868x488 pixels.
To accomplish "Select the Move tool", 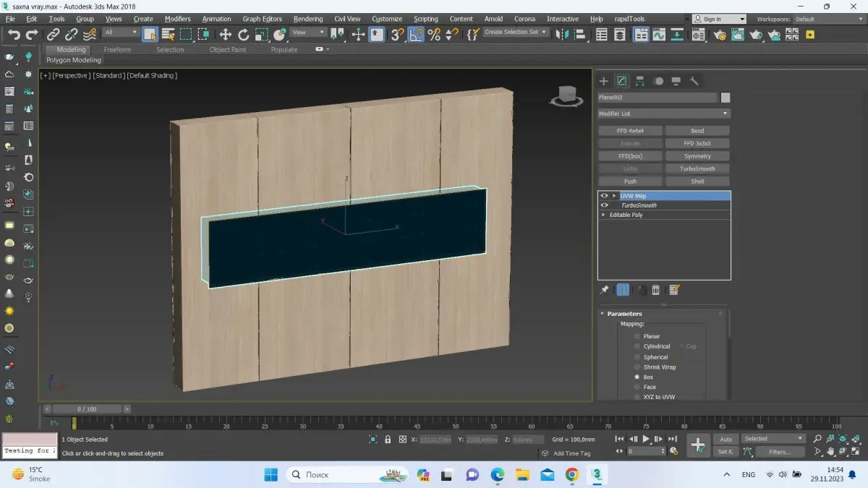I will (225, 34).
